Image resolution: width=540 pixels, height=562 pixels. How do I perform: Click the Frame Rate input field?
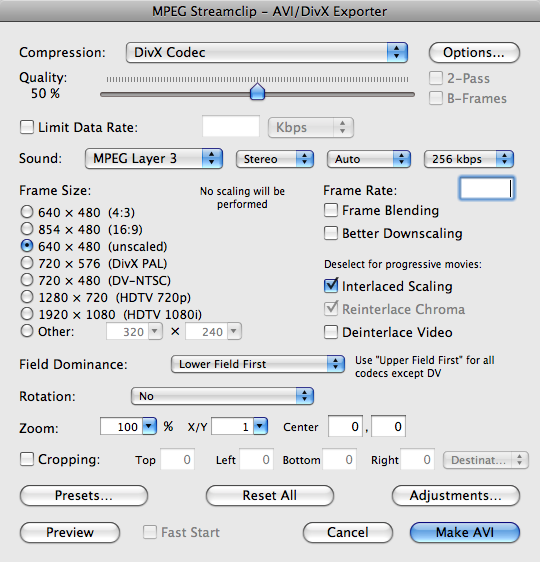pos(487,189)
